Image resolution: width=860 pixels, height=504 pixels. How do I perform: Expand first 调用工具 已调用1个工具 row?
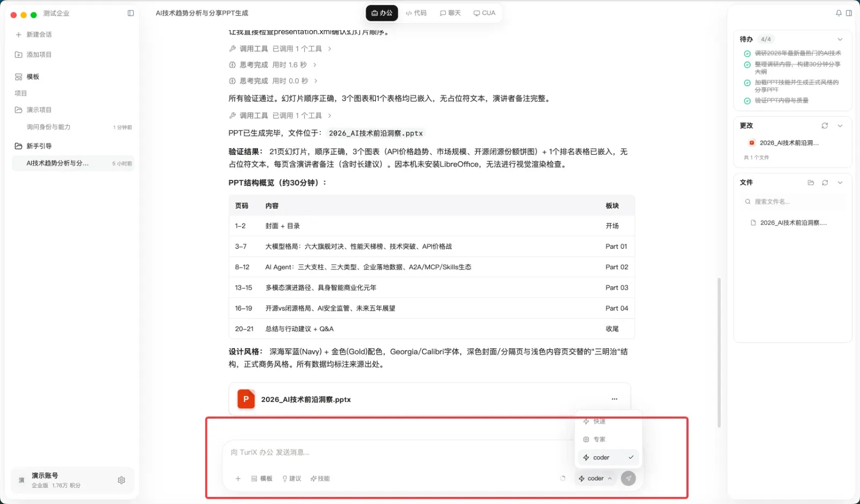tap(280, 49)
